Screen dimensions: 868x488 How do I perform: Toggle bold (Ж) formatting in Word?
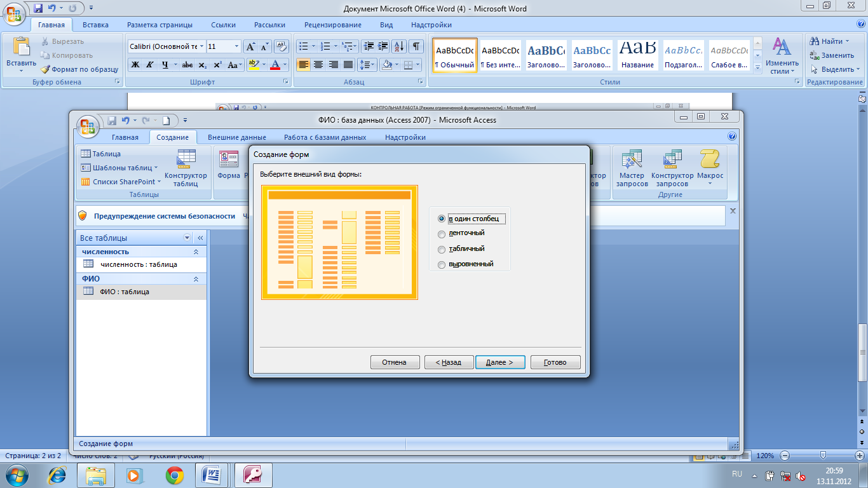click(x=135, y=65)
